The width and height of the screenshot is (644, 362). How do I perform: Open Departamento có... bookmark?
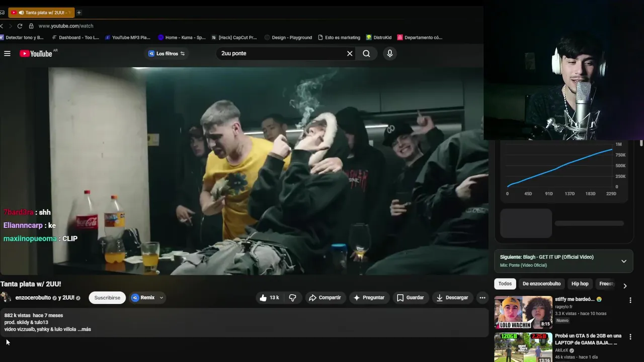pos(420,37)
